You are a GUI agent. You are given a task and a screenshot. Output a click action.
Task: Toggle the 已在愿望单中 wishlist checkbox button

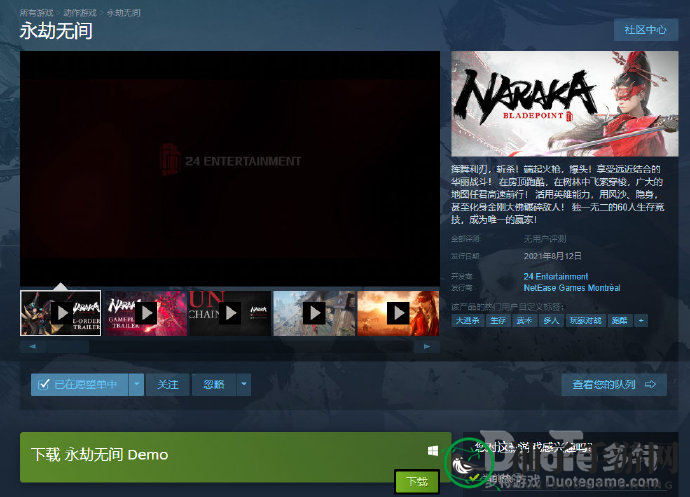point(80,384)
